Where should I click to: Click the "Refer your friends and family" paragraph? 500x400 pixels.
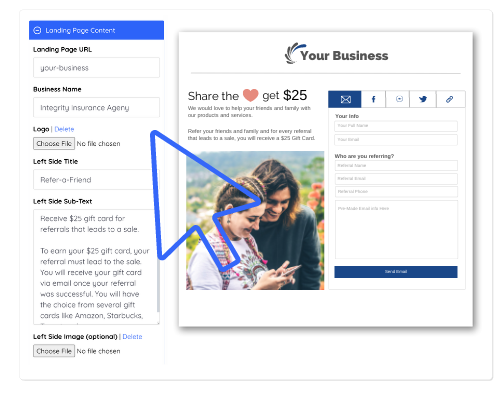pyautogui.click(x=251, y=135)
